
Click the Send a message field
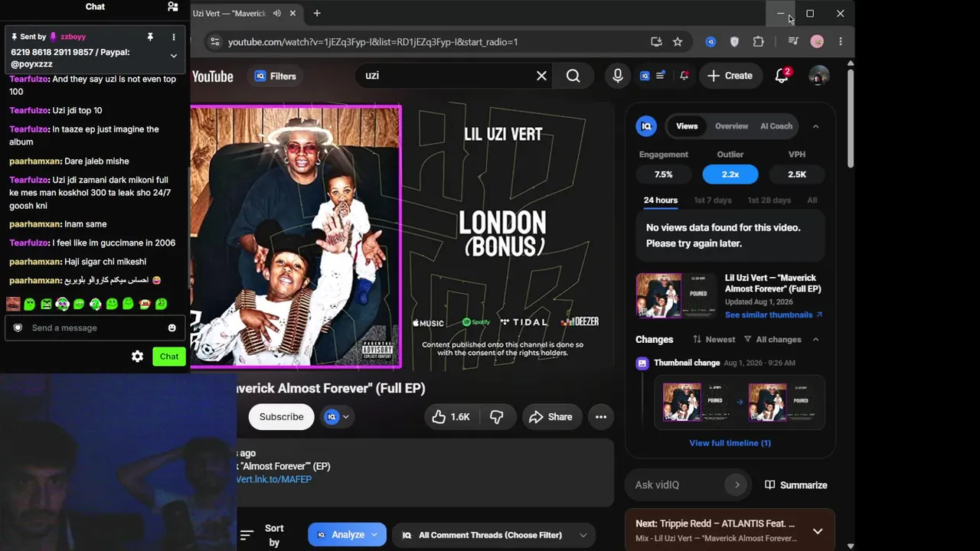click(95, 328)
